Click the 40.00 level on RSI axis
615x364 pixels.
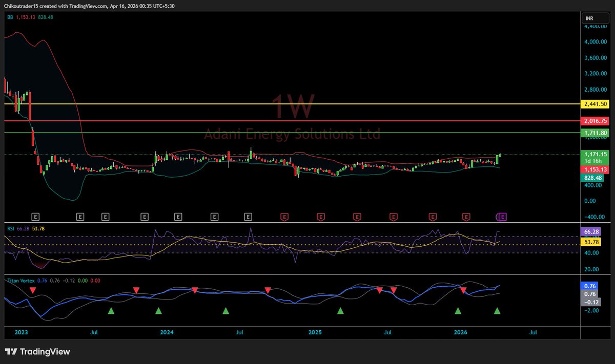(591, 253)
